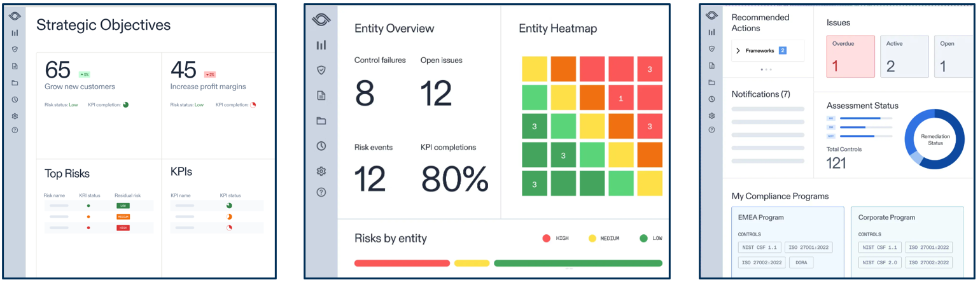Open the folder icon in the Entity Overview sidebar
The image size is (980, 282).
pyautogui.click(x=321, y=121)
